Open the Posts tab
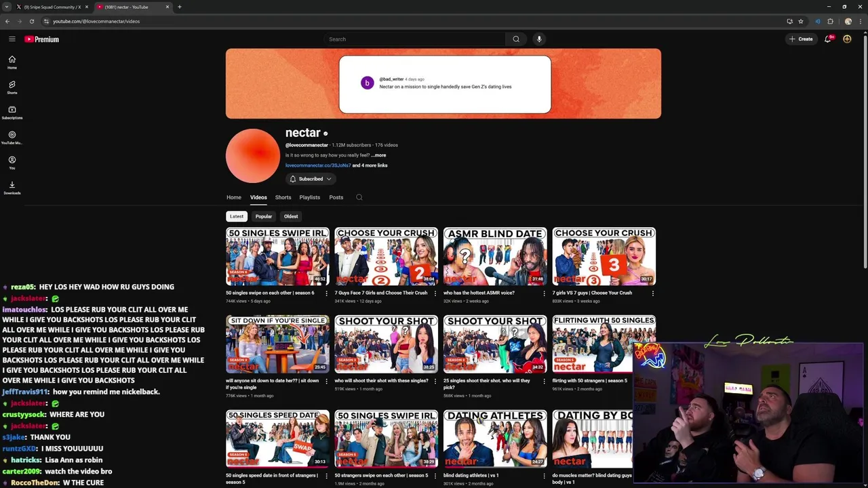The image size is (868, 488). click(336, 197)
